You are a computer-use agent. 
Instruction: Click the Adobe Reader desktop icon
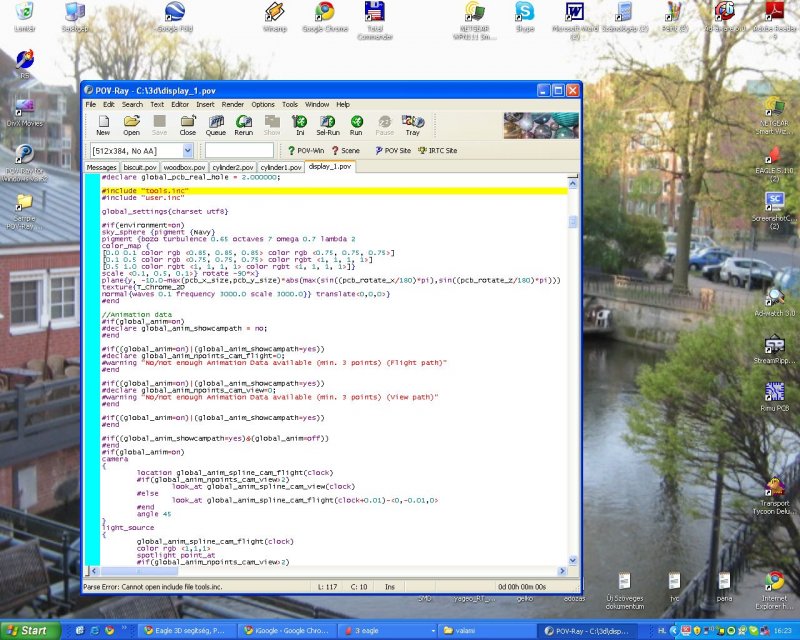[775, 21]
